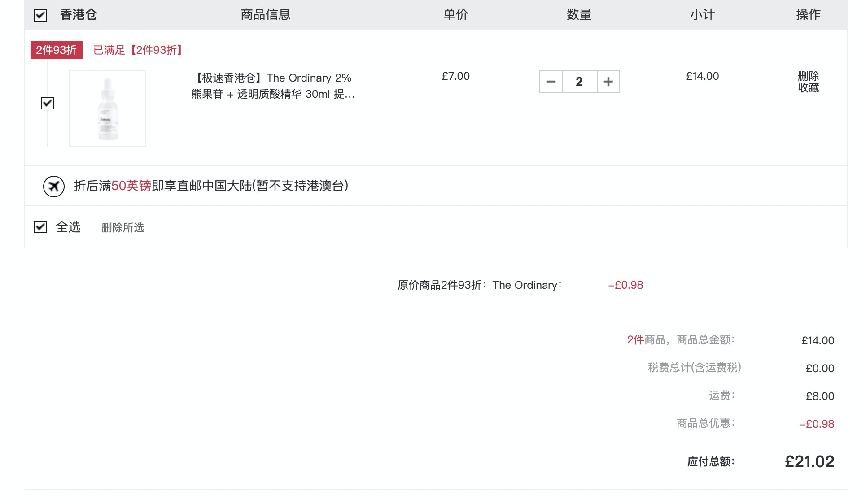Click the 税费总计(含运费税) label
The image size is (857, 504).
pyautogui.click(x=695, y=368)
